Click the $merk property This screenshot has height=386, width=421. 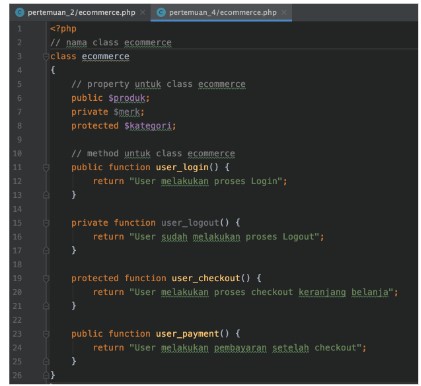[x=128, y=112]
